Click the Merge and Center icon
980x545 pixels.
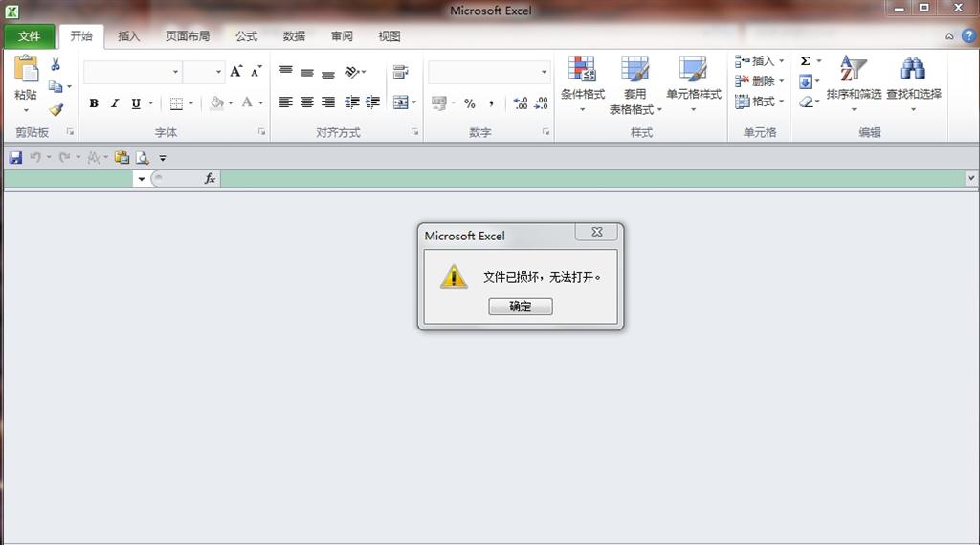click(x=401, y=102)
